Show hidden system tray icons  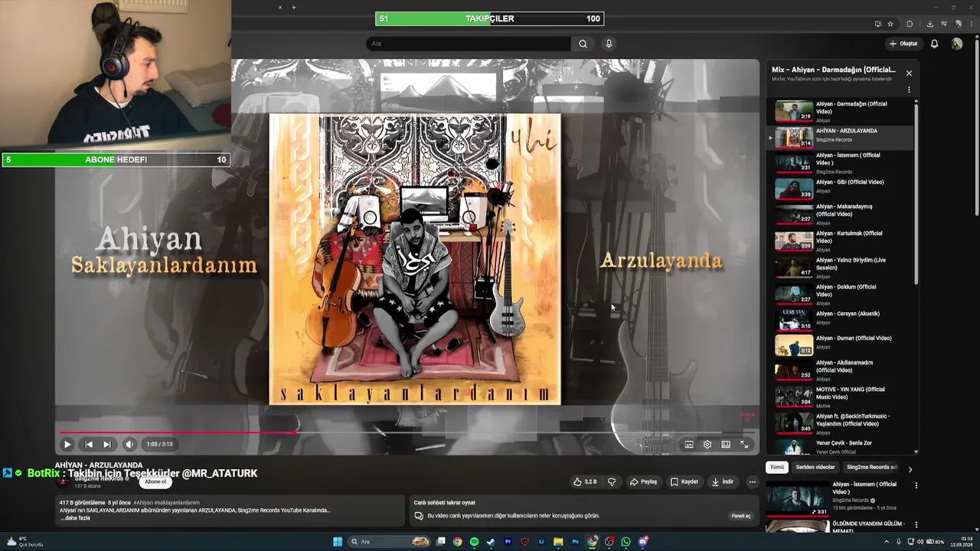[x=887, y=542]
